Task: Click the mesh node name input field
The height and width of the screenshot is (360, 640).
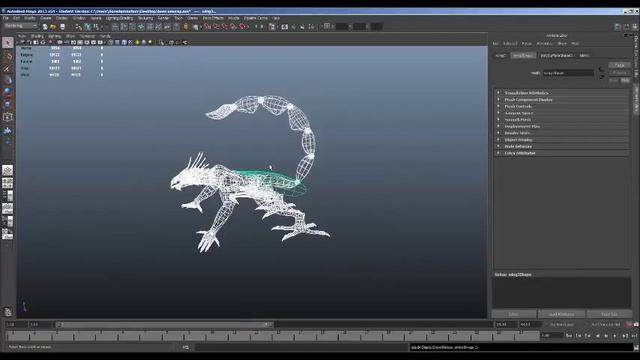Action: pyautogui.click(x=568, y=73)
